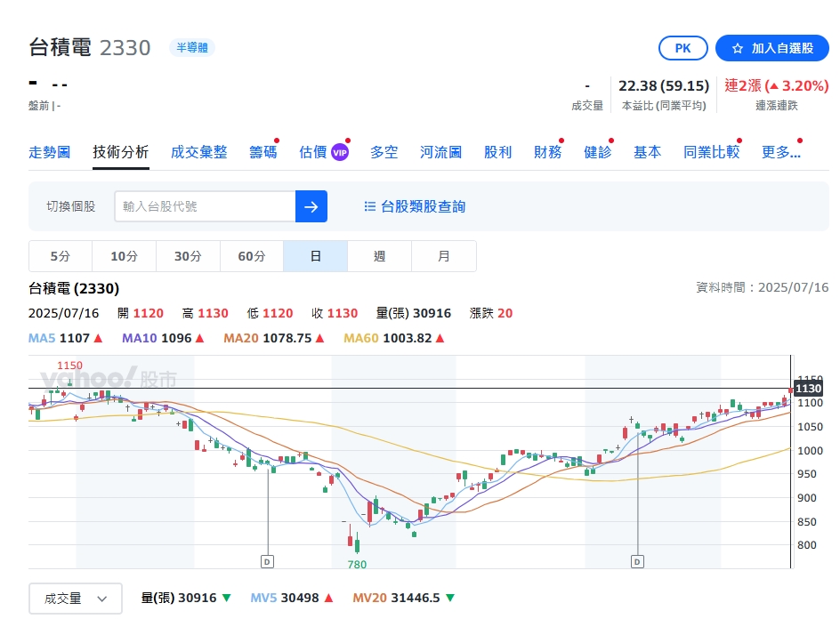This screenshot has height=619, width=840.
Task: Switch to 走勢圖 tab
Action: [49, 152]
